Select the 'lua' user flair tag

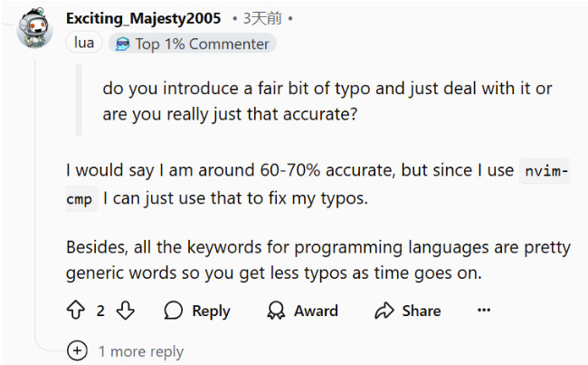[84, 43]
